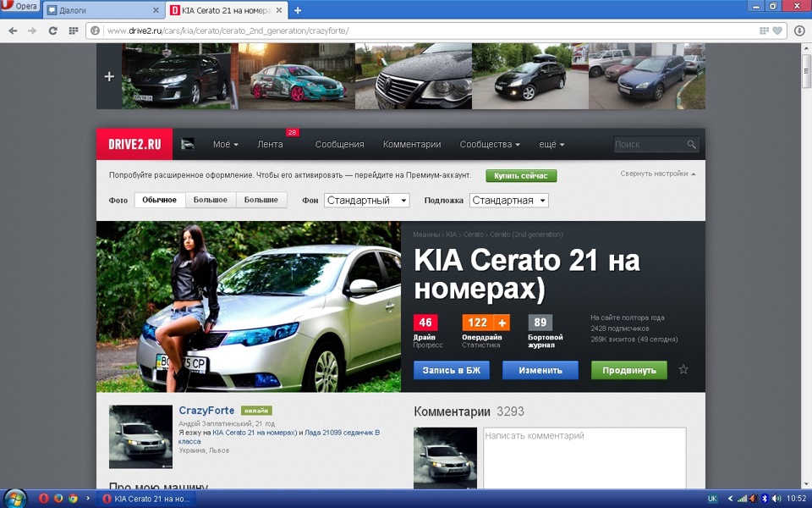Click the plus next to 122 Овердрайв
The image size is (812, 508).
click(502, 323)
